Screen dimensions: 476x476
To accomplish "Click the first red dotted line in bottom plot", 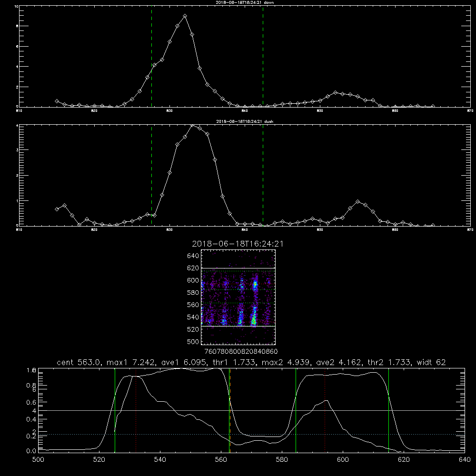I will pos(136,410).
